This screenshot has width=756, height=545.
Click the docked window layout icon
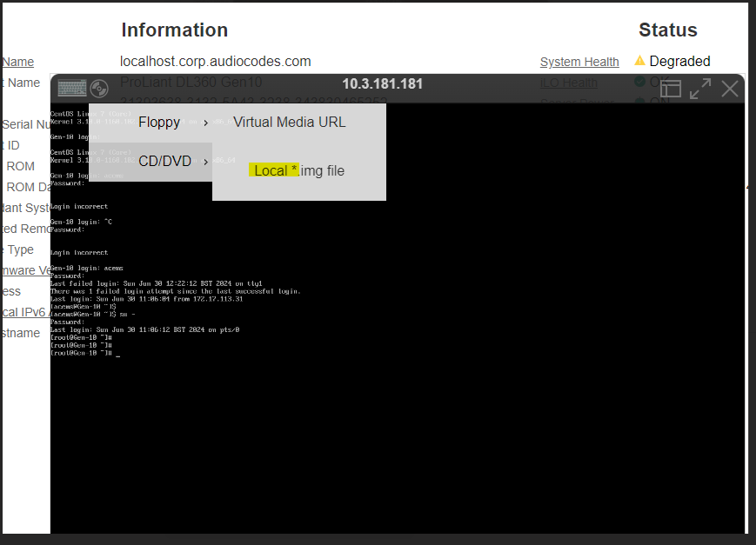[670, 89]
